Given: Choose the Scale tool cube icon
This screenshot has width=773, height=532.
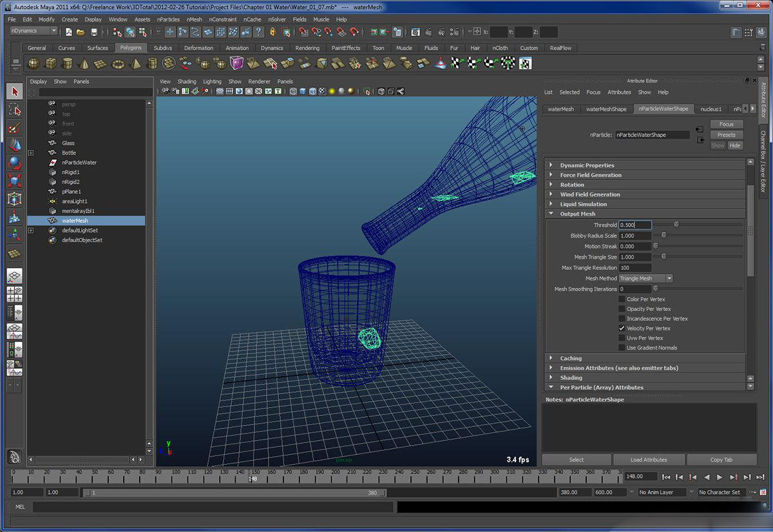Looking at the screenshot, I should click(15, 181).
